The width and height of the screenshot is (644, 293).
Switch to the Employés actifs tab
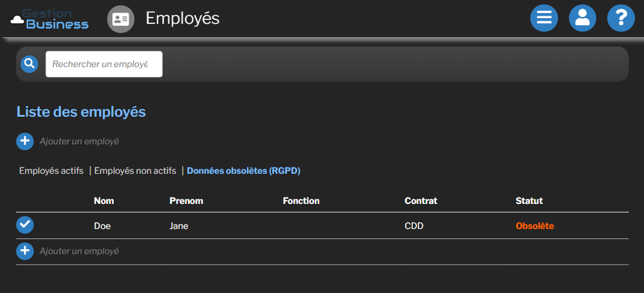(52, 171)
